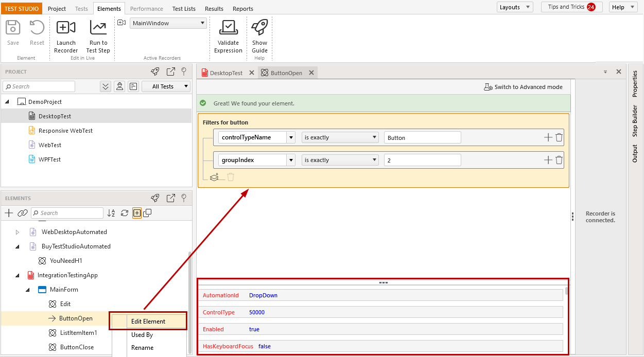Select WPFTest in the project tree
Screen dimensions: 644x357
click(49, 159)
